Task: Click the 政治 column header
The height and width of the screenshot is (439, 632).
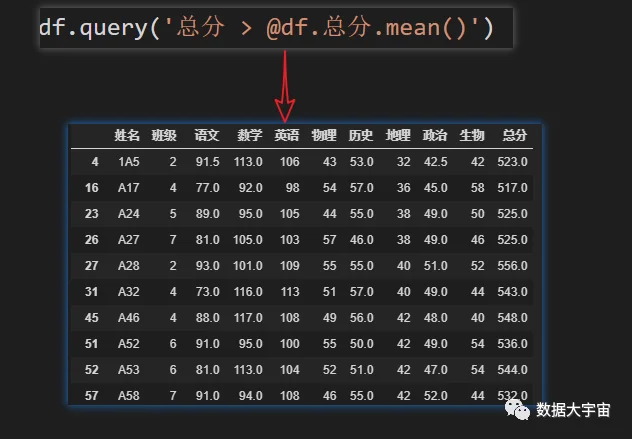Action: click(435, 135)
